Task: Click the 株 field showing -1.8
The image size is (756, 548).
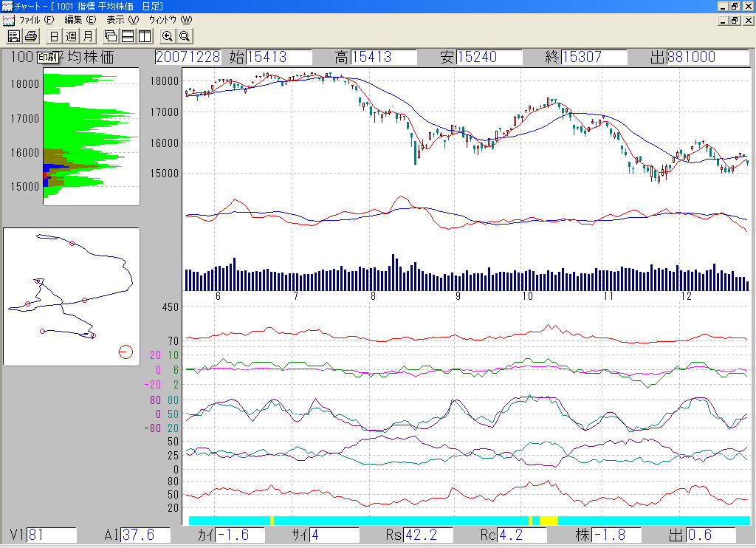Action: click(616, 535)
